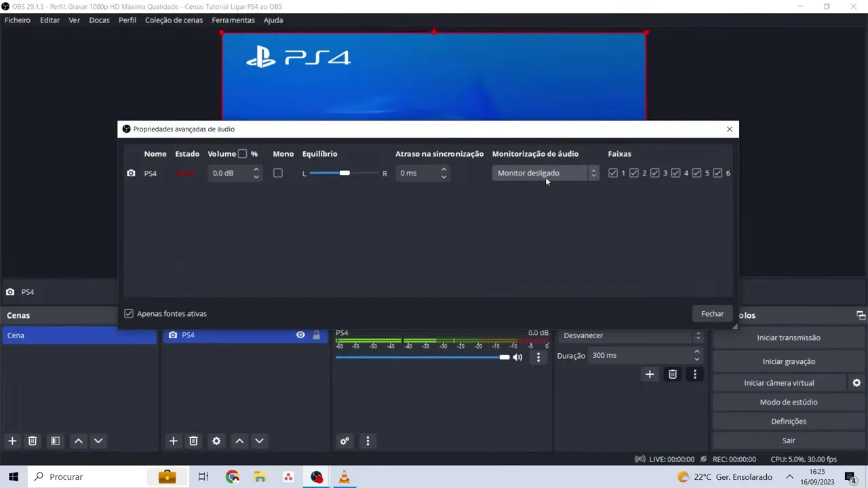The image size is (868, 488).
Task: Move scene down arrow in Cenas panel
Action: coord(98,441)
